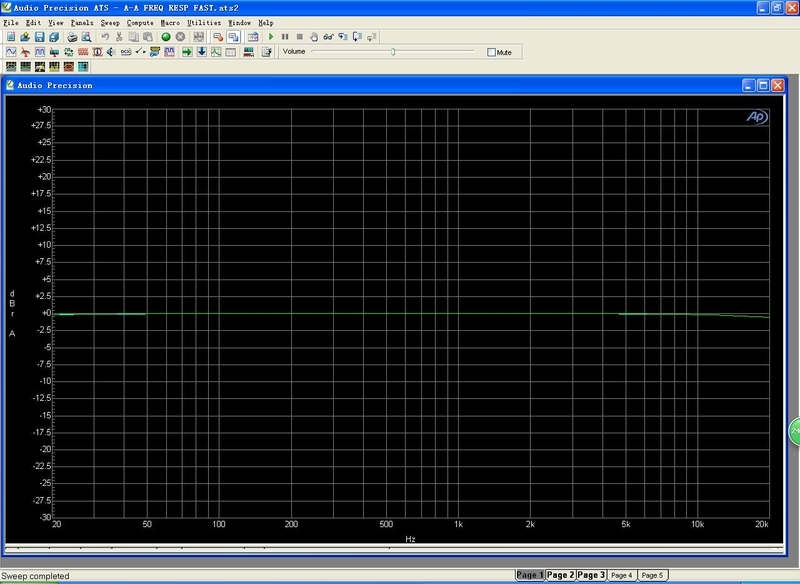This screenshot has height=584, width=800.
Task: Open Print Preview with the magnifier icon
Action: (86, 37)
